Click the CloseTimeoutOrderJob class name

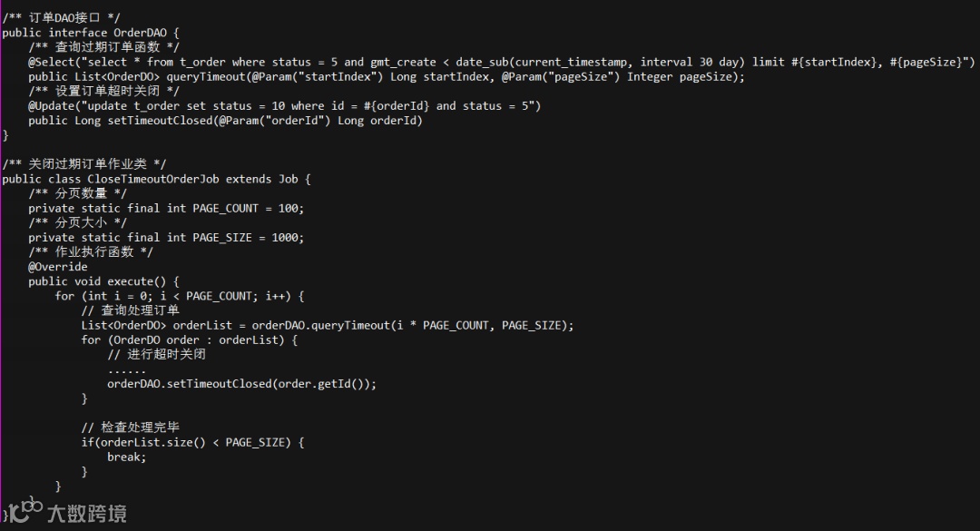point(153,179)
